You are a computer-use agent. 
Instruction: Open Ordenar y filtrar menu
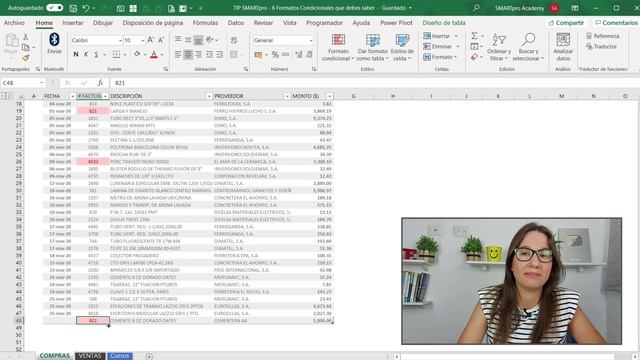pos(499,47)
